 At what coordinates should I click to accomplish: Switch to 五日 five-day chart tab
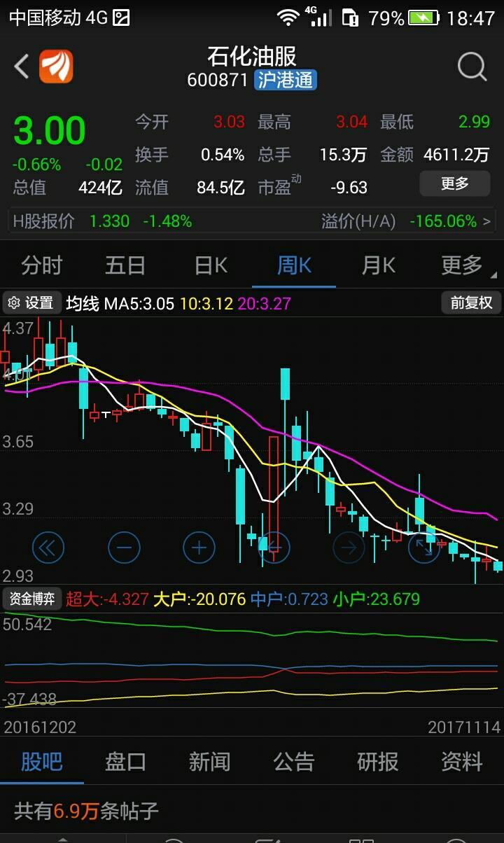[126, 265]
